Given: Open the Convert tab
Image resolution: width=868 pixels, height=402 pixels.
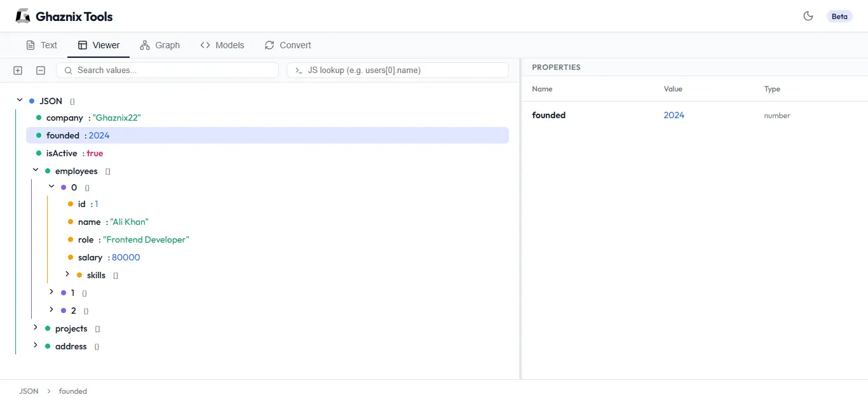Looking at the screenshot, I should pyautogui.click(x=287, y=45).
